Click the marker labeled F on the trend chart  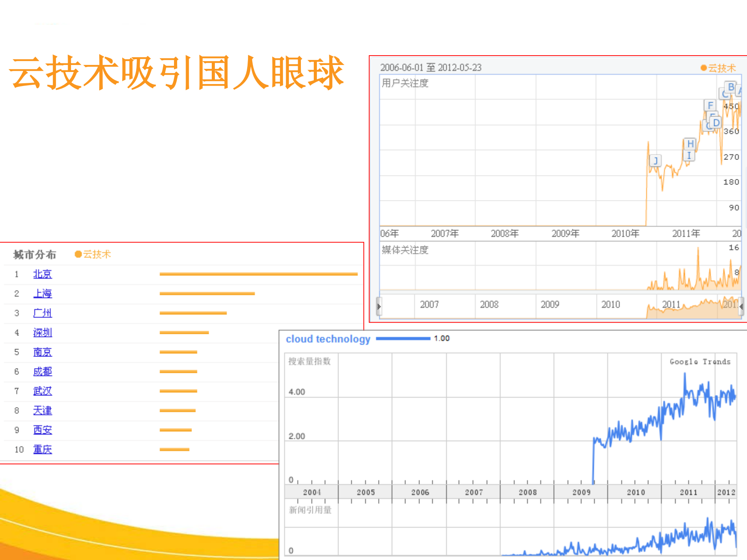710,105
